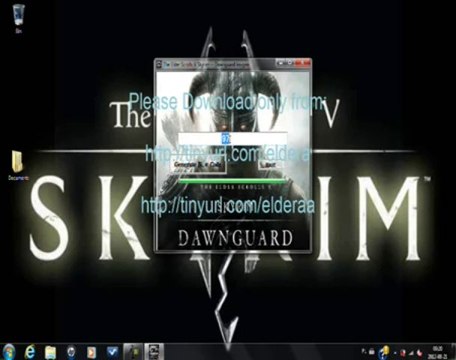Click the Exit button in keygen window
Image resolution: width=456 pixels, height=360 pixels.
coord(271,165)
